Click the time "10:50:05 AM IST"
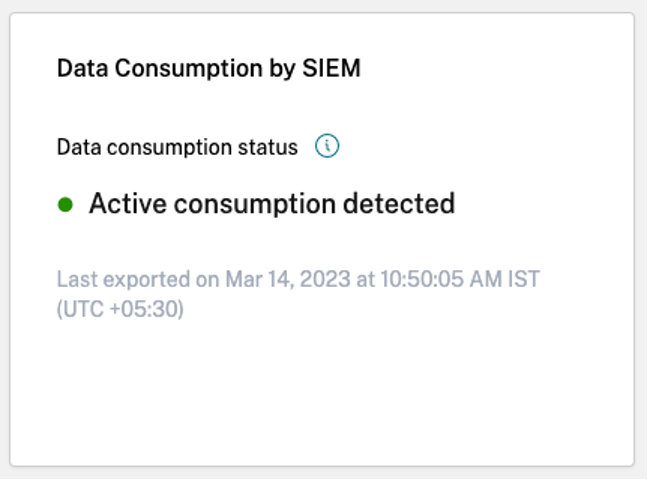This screenshot has height=480, width=648. pos(455,279)
